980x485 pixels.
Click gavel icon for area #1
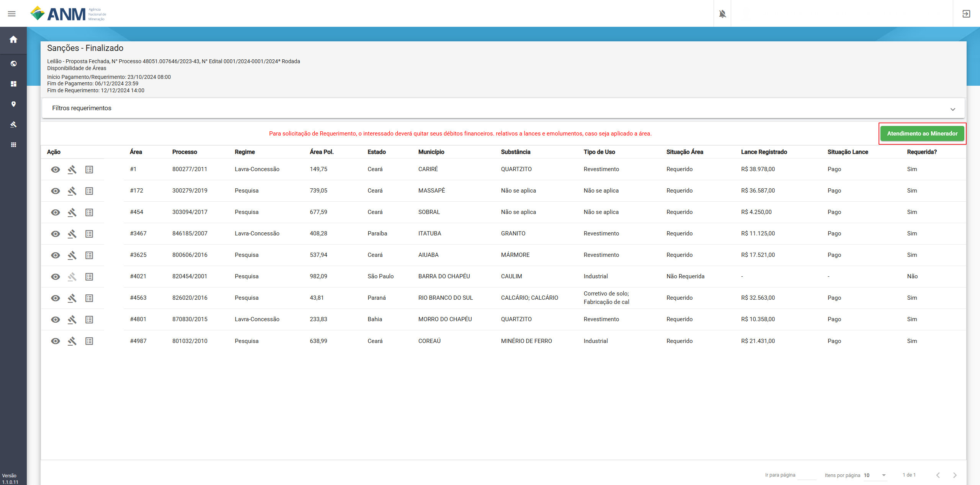tap(72, 170)
